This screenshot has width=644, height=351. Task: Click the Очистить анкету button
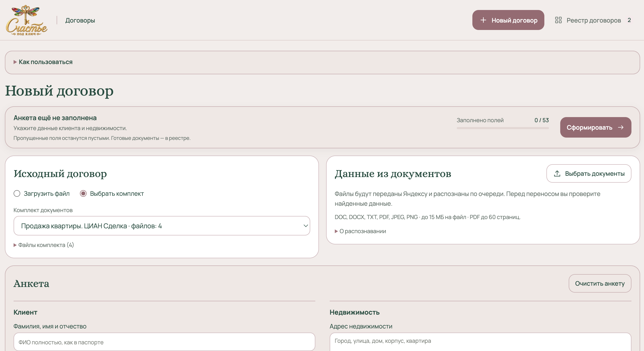(x=600, y=283)
